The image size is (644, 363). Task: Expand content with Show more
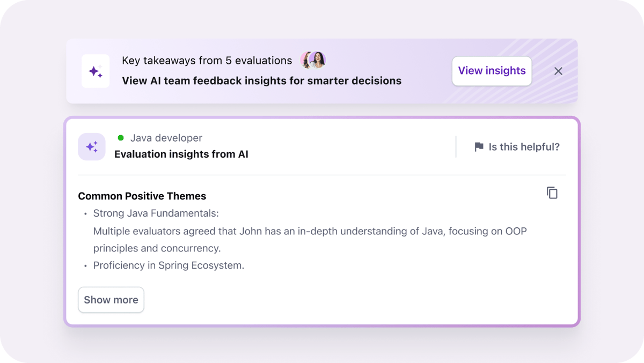[x=111, y=300]
